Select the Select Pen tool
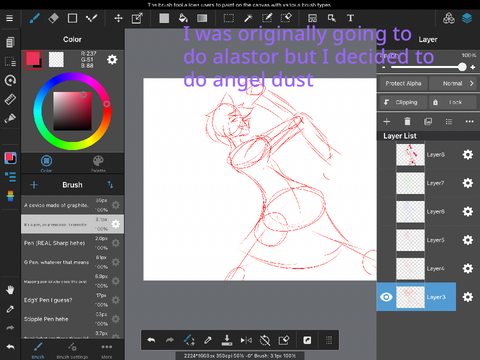 [x=267, y=18]
